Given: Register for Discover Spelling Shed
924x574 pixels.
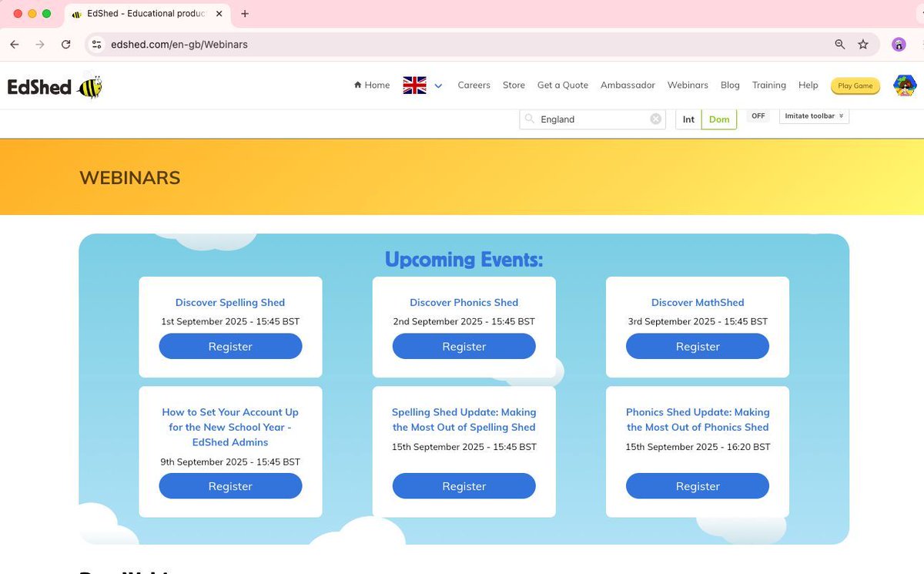Looking at the screenshot, I should [230, 347].
